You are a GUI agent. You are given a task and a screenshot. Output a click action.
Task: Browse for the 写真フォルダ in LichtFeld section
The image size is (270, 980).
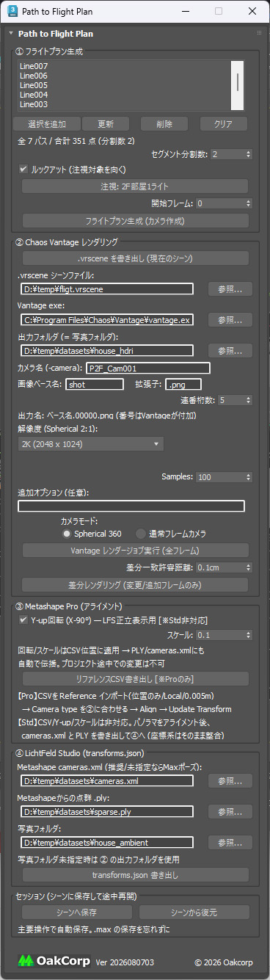(230, 843)
